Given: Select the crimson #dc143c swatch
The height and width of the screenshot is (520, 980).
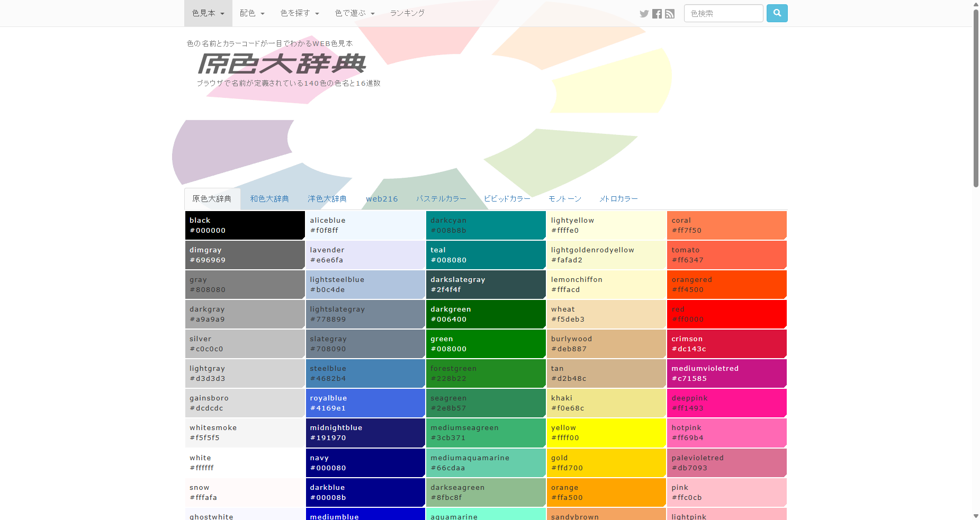Looking at the screenshot, I should 727,344.
